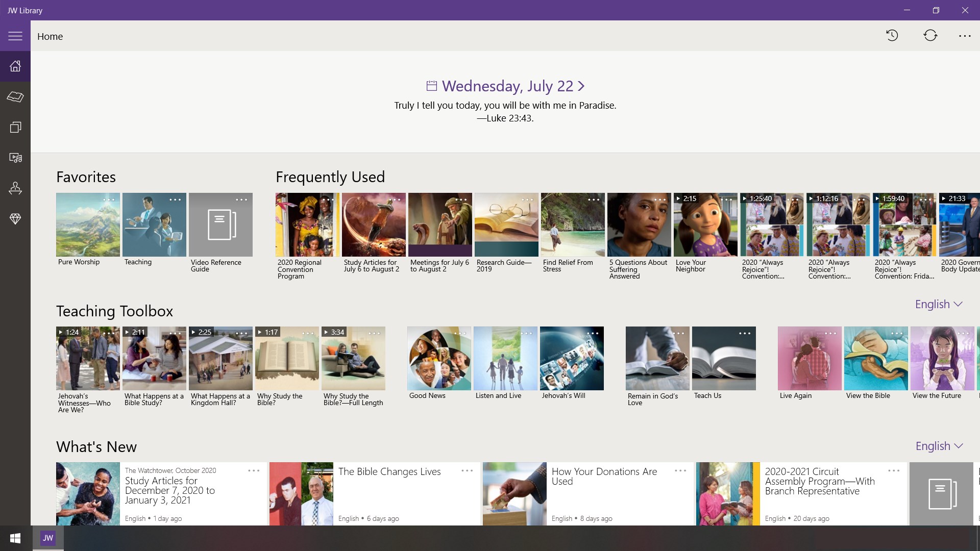Open How Your Donations Are Used item
This screenshot has width=980, height=551.
(x=588, y=494)
